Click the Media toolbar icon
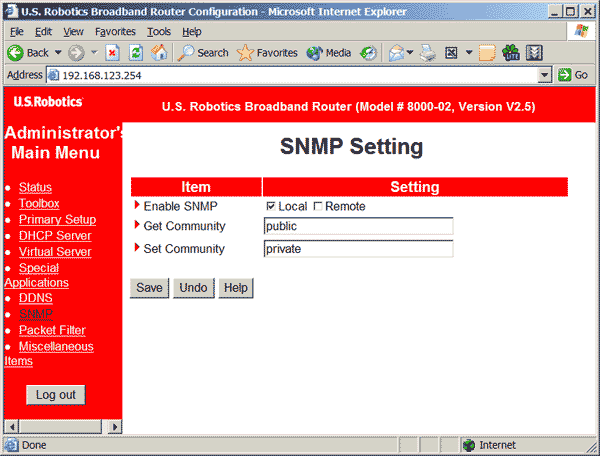 click(x=329, y=53)
